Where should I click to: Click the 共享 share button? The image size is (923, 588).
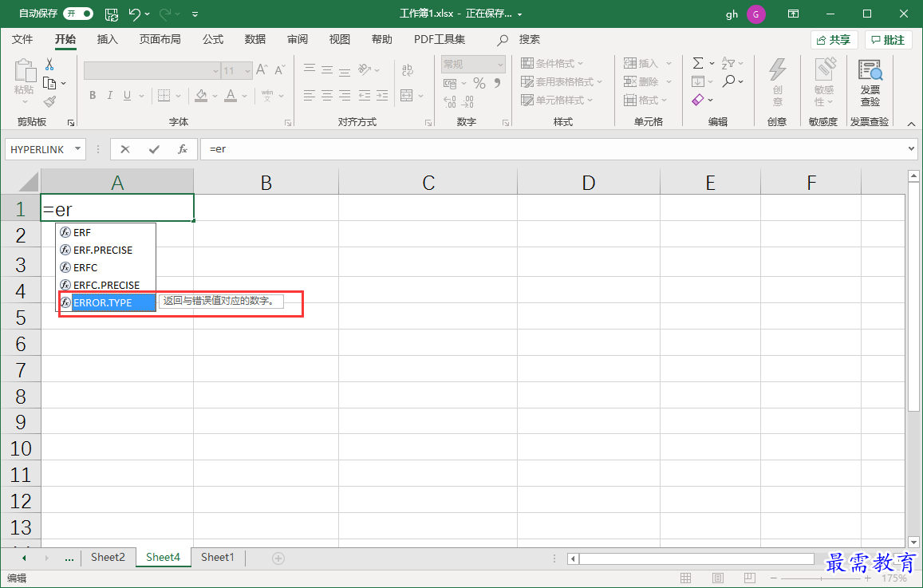point(834,40)
